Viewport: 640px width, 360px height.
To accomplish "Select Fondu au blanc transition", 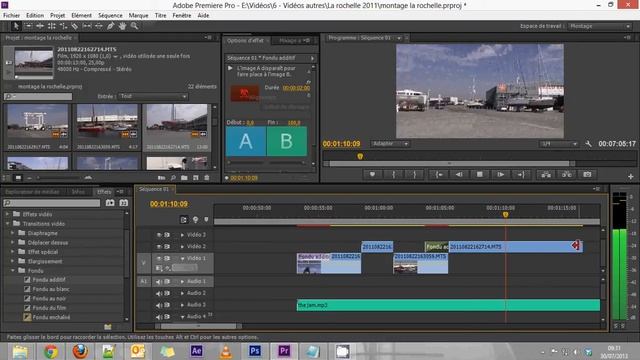I will [x=51, y=289].
